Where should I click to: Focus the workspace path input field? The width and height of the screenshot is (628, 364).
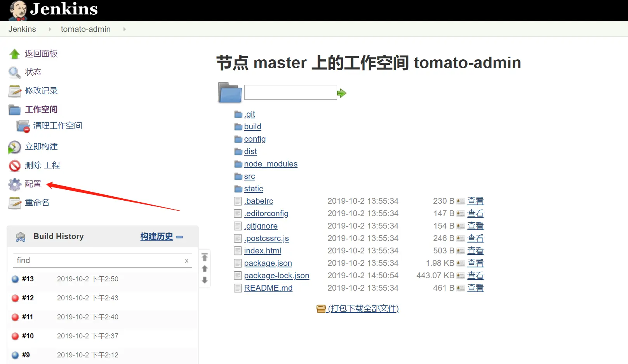(x=291, y=92)
